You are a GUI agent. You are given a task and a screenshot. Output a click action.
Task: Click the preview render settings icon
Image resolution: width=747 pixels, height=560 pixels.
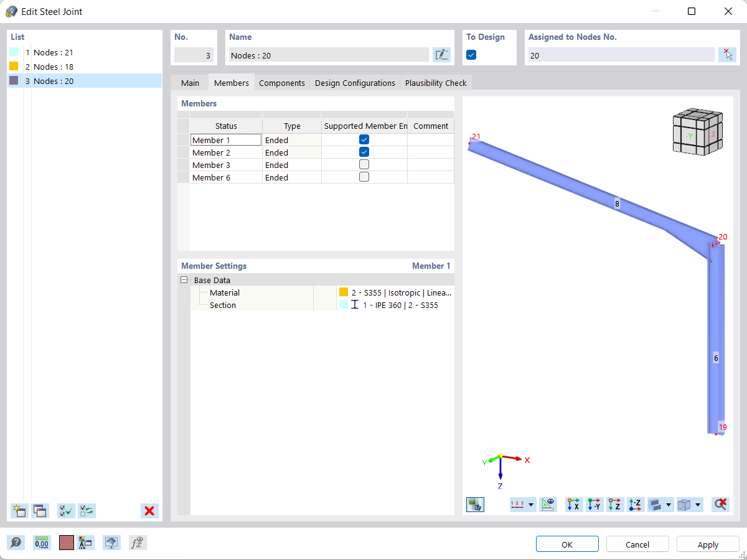coord(475,505)
